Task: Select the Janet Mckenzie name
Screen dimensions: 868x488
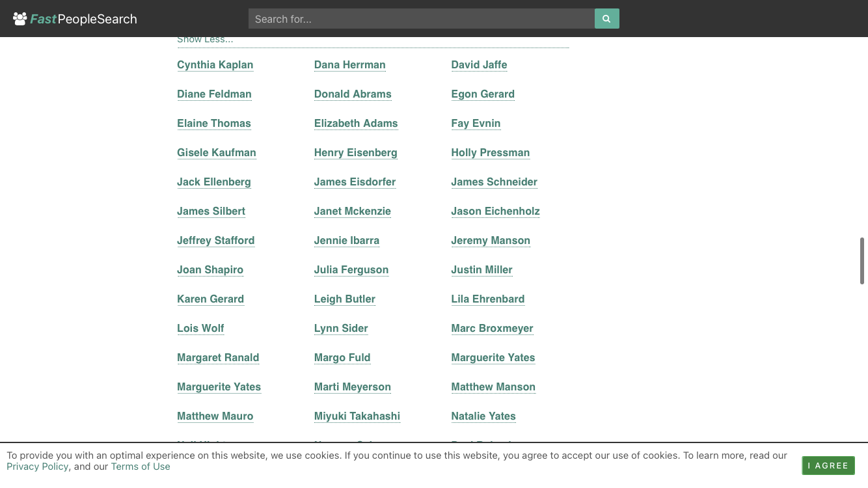Action: [352, 211]
